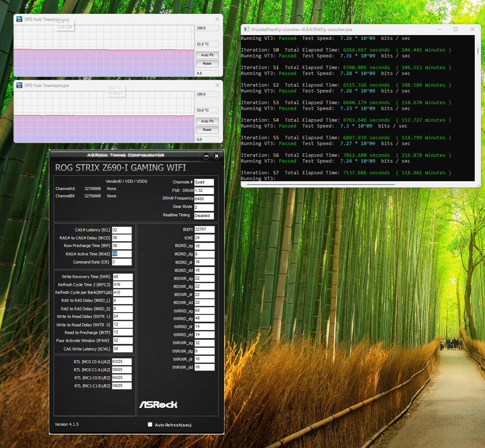The height and width of the screenshot is (448, 485).
Task: Click the CAS# Latency (tCL) value field
Action: [x=122, y=230]
